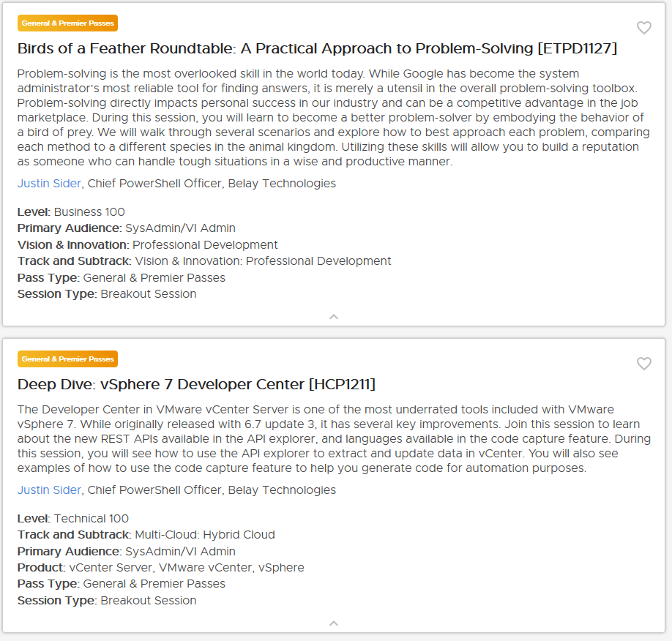Collapse the Deep Dive vSphere 7 card
Screen dimensions: 672x641
click(x=334, y=623)
